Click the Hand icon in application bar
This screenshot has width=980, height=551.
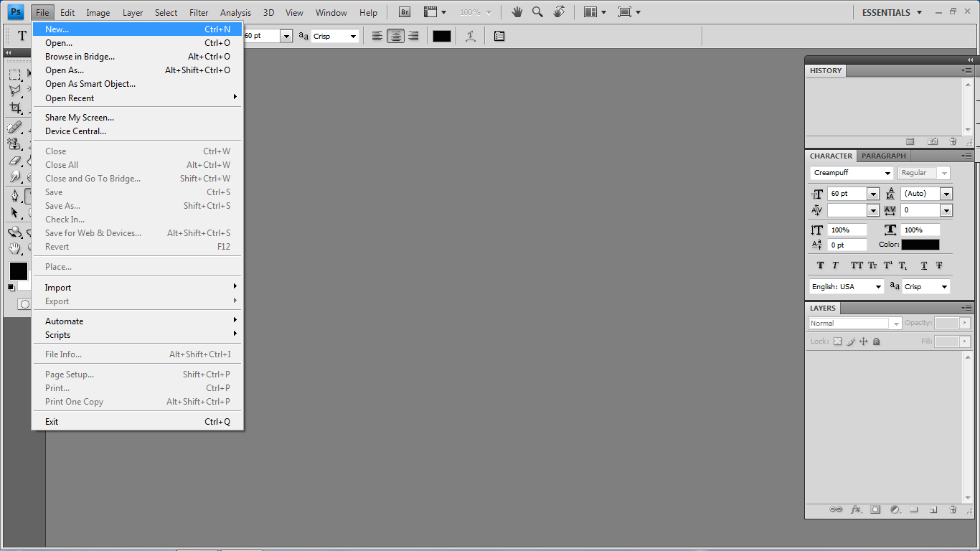[517, 12]
